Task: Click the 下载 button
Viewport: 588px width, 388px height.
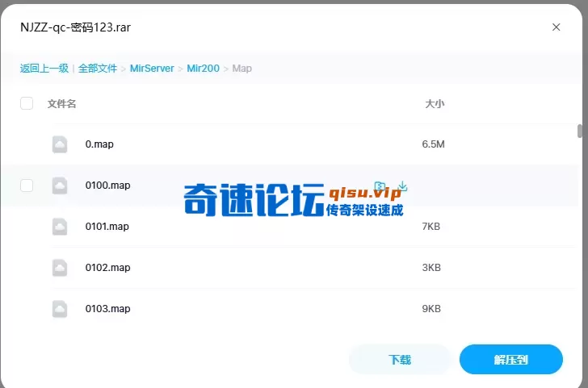Action: click(400, 360)
